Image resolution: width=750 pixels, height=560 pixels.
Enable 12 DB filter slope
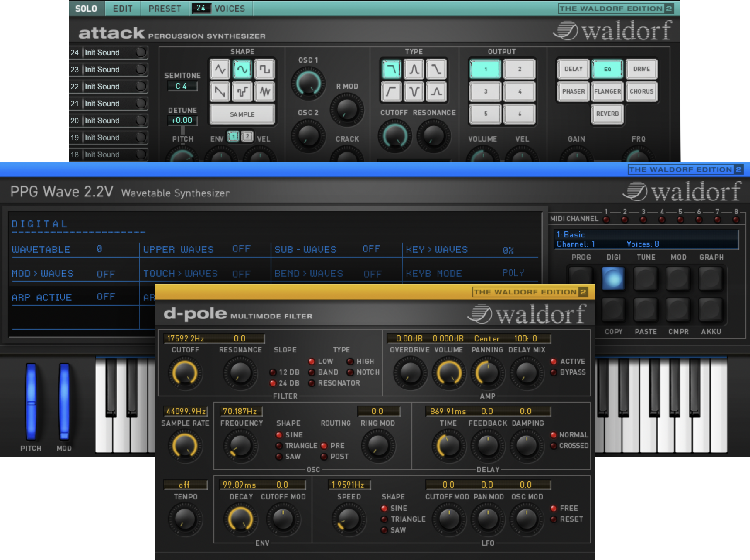pyautogui.click(x=273, y=372)
